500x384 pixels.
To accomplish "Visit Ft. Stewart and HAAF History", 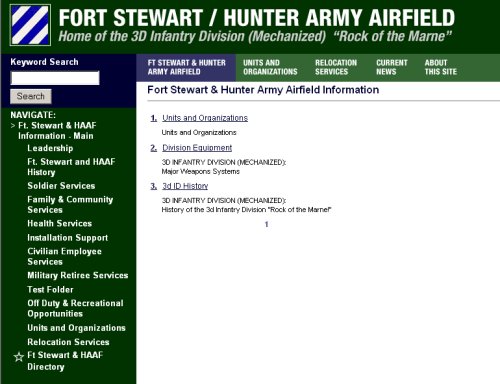I will (x=71, y=167).
